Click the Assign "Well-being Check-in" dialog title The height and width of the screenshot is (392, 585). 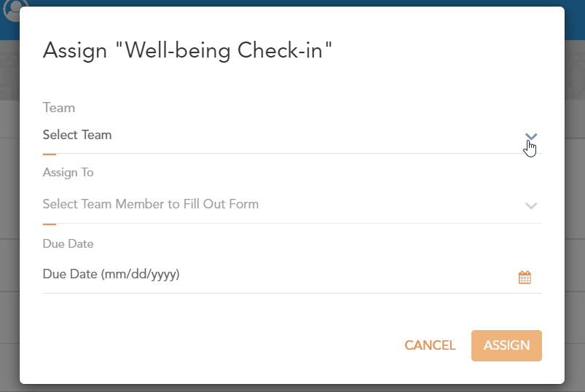pos(188,50)
